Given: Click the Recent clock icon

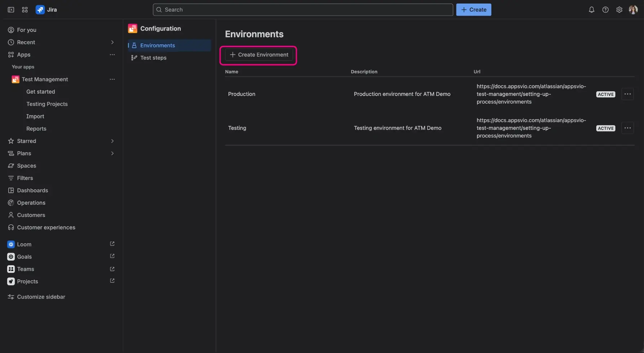Looking at the screenshot, I should [11, 42].
